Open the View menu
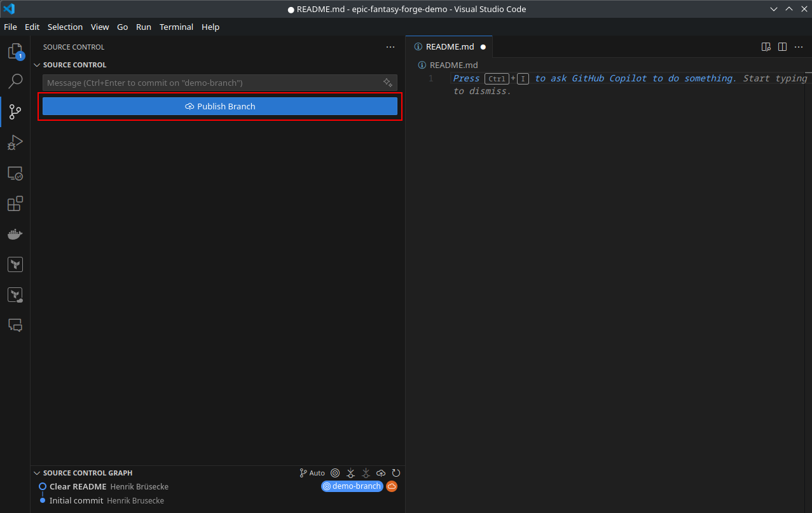The height and width of the screenshot is (513, 812). (x=100, y=27)
